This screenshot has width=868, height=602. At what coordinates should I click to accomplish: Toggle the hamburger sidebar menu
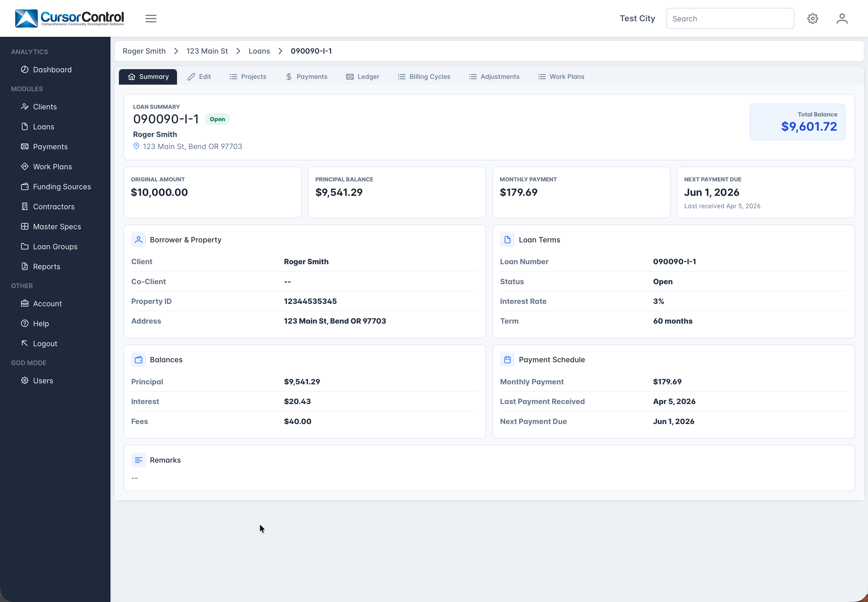point(151,18)
